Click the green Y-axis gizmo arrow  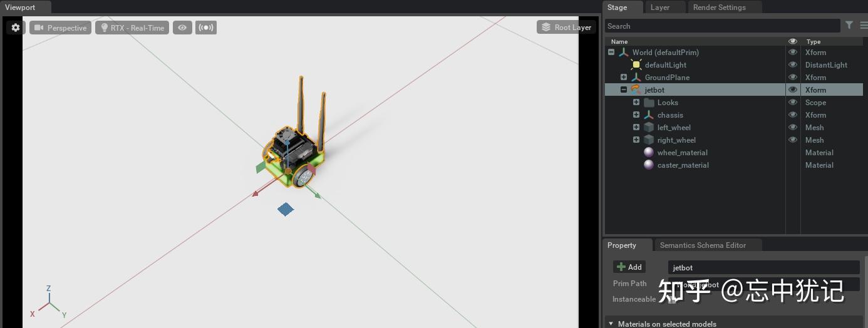tap(317, 195)
